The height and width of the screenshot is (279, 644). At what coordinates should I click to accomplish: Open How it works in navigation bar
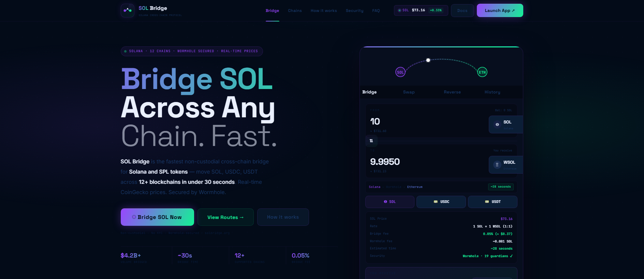[324, 11]
